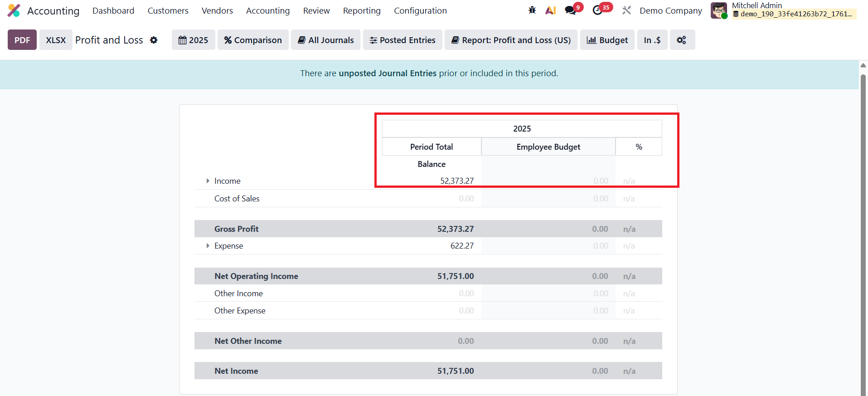Open conversations chat bubble icon
The image size is (868, 396).
coord(571,10)
